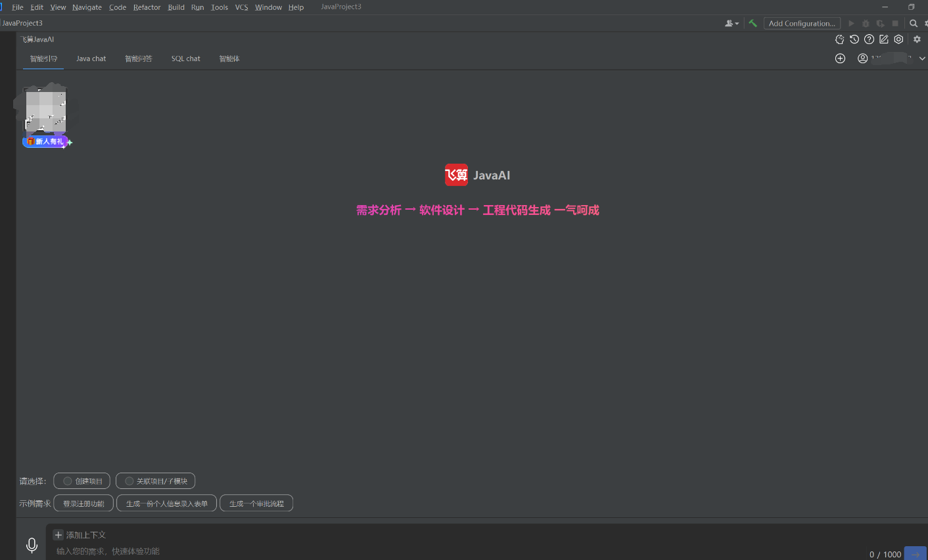Open the Help menu
Image resolution: width=928 pixels, height=560 pixels.
click(x=296, y=7)
